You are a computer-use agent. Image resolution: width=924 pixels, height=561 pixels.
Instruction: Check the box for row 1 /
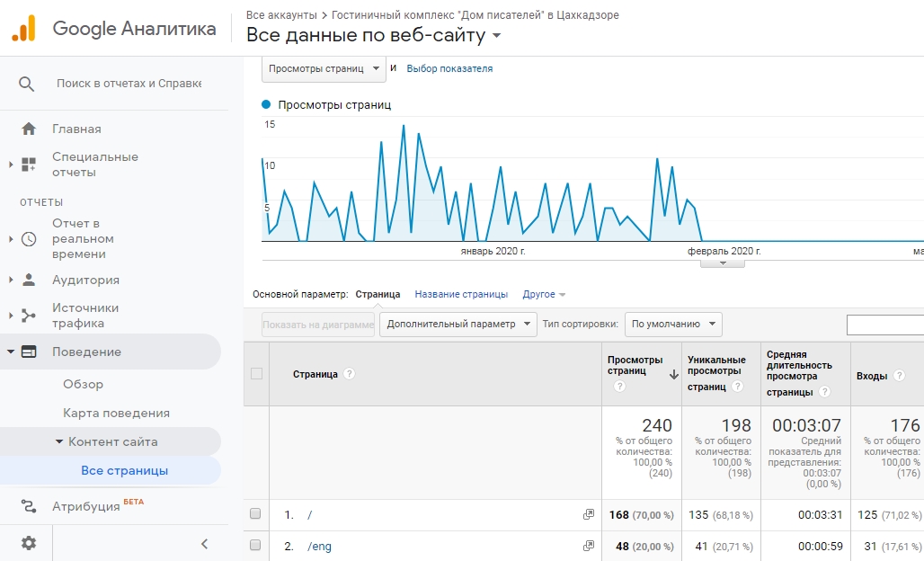coord(255,514)
